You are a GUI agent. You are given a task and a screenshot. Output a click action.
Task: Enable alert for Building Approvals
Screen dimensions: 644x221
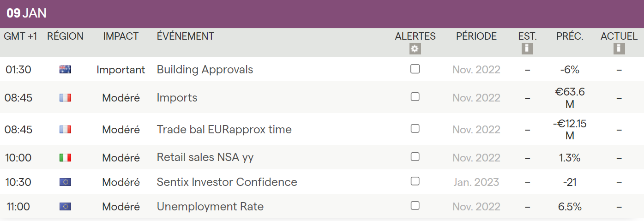pos(415,69)
